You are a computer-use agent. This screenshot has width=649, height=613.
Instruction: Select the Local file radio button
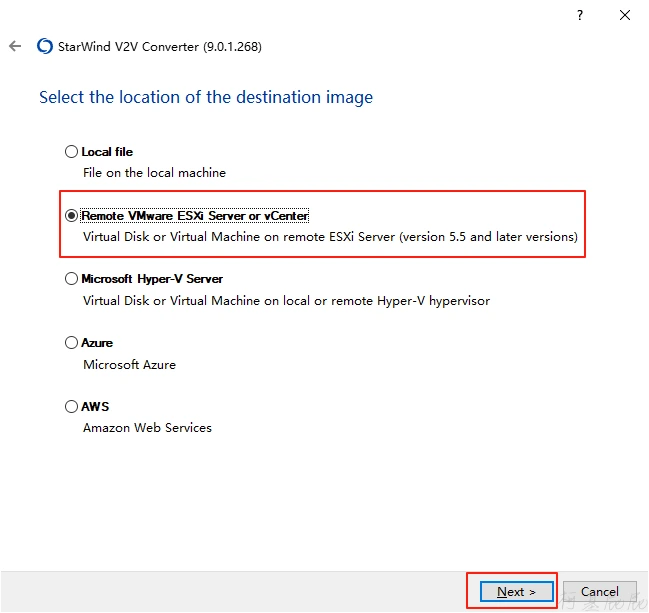click(x=71, y=152)
